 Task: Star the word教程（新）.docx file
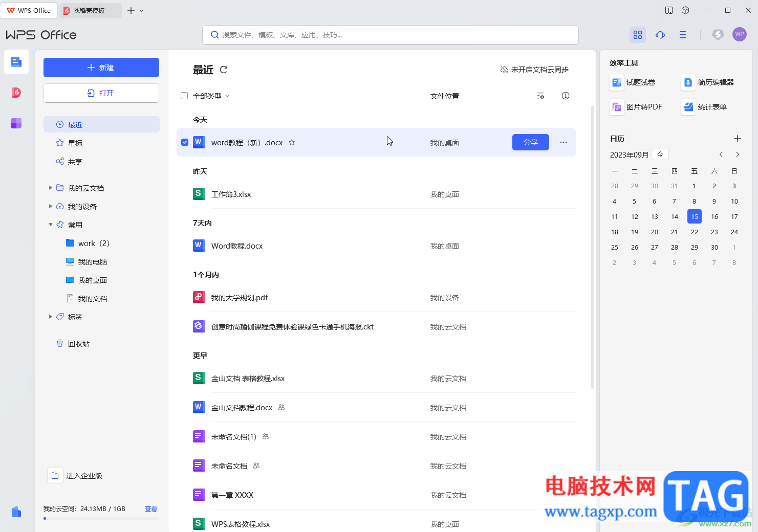(292, 142)
